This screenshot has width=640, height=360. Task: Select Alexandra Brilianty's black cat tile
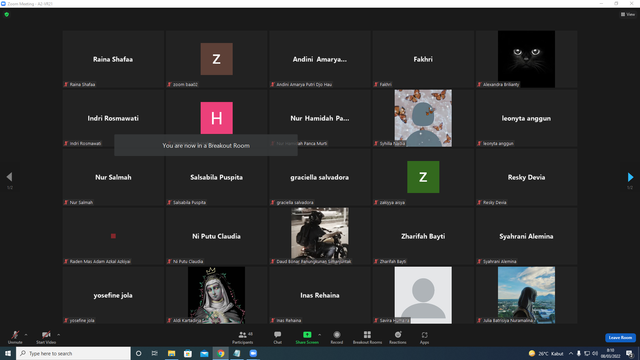(x=526, y=59)
